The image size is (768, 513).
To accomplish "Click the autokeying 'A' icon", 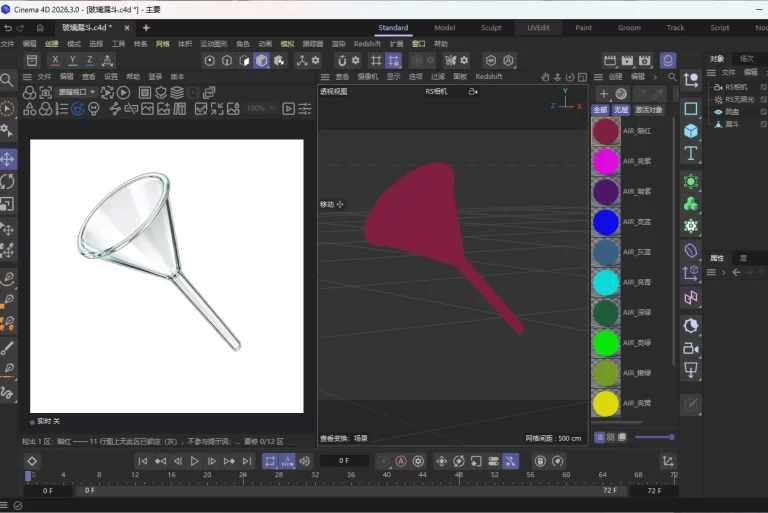I will click(x=401, y=461).
